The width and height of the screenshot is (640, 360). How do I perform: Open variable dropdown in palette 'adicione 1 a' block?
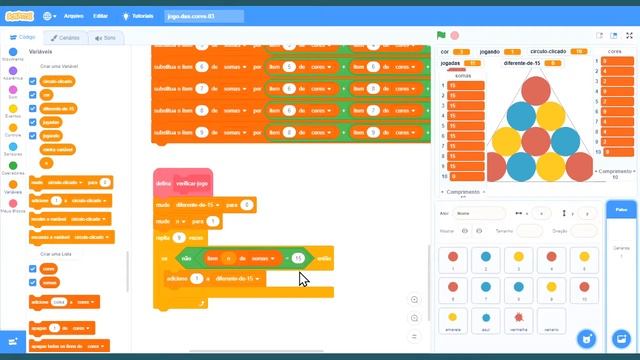point(90,200)
